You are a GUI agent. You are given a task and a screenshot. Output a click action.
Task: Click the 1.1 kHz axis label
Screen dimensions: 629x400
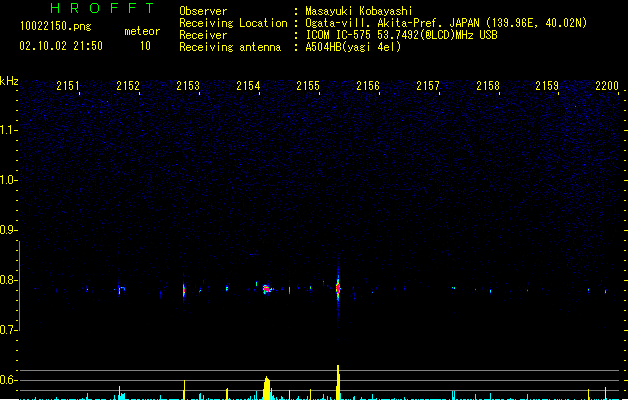tap(8, 130)
